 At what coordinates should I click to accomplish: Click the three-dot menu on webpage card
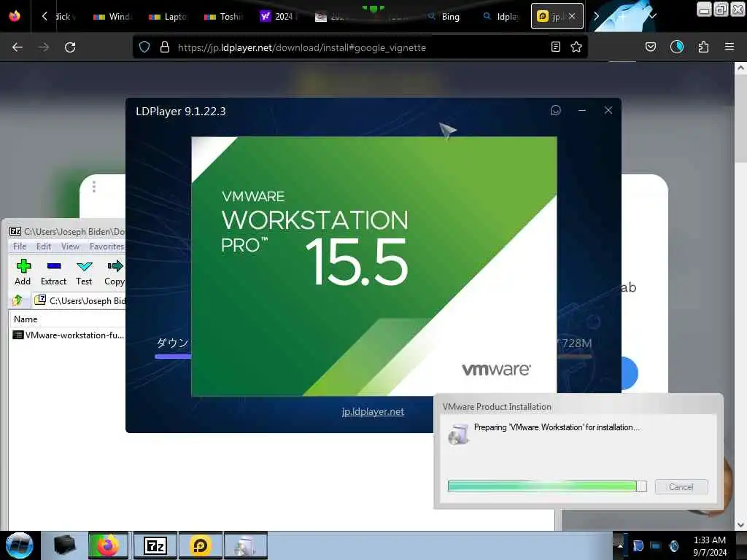pos(94,187)
